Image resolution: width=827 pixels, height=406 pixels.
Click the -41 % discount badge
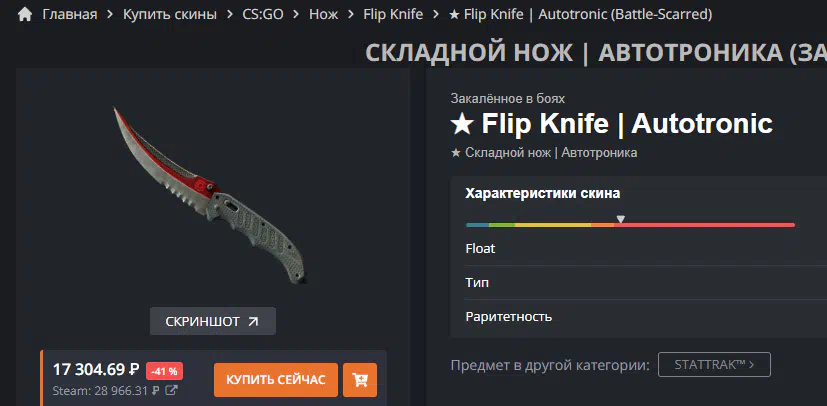[165, 371]
